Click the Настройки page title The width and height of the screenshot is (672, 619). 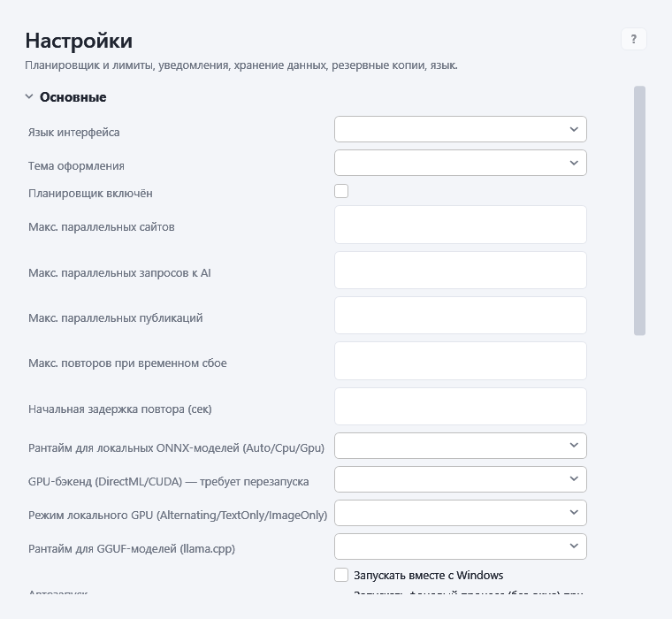[x=79, y=41]
